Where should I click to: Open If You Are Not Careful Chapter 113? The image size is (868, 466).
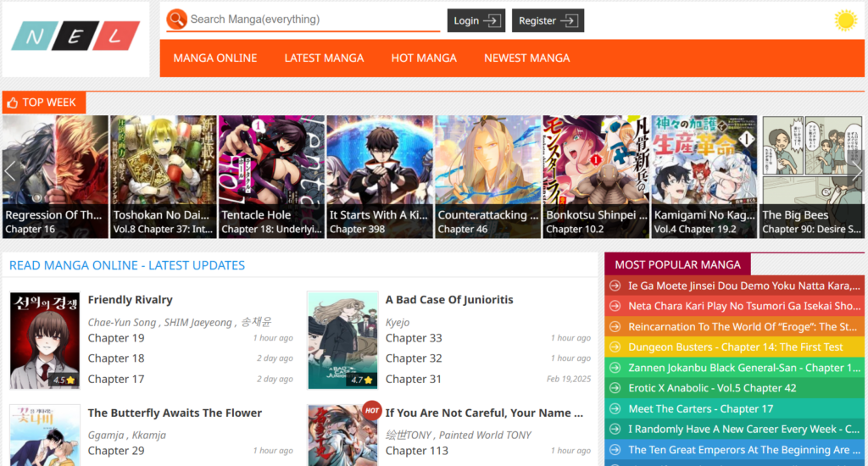pyautogui.click(x=416, y=451)
